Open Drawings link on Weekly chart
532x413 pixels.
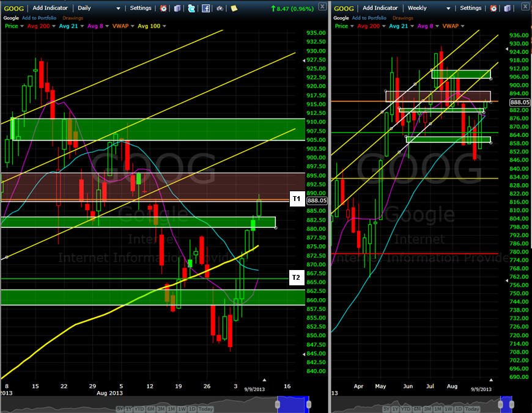(x=403, y=18)
